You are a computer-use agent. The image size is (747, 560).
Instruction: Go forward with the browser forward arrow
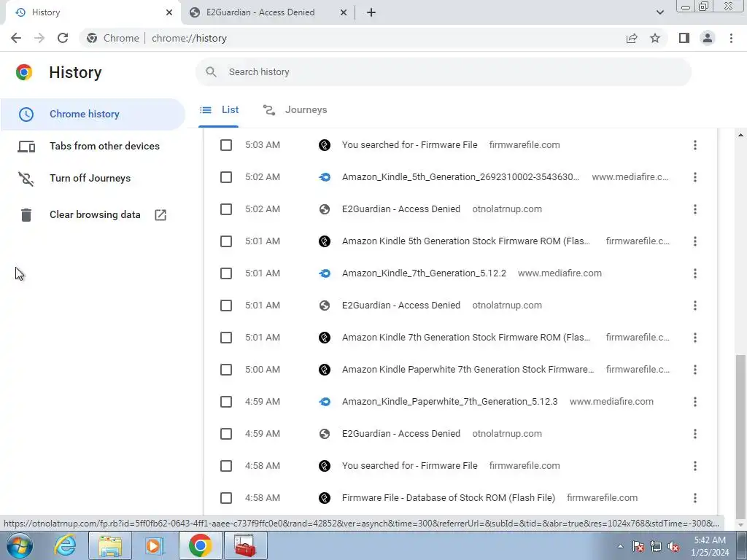39,38
